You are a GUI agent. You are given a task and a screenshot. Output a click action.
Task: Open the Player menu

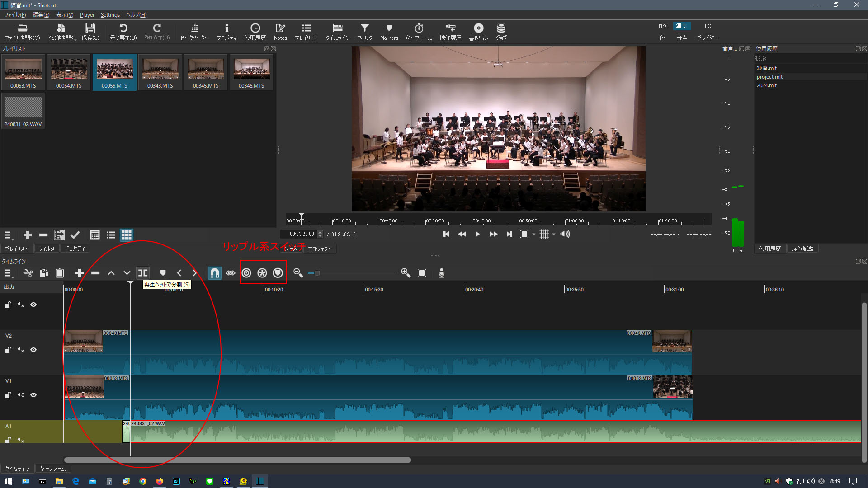point(87,15)
